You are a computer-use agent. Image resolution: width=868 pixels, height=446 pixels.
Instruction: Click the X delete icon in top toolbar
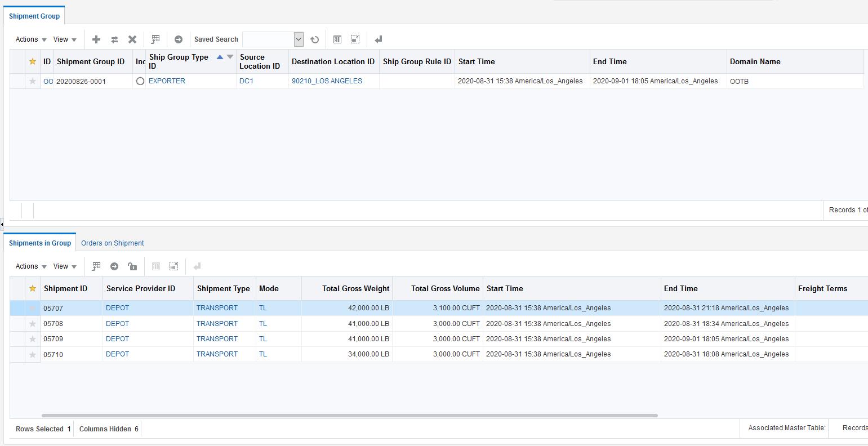(132, 39)
